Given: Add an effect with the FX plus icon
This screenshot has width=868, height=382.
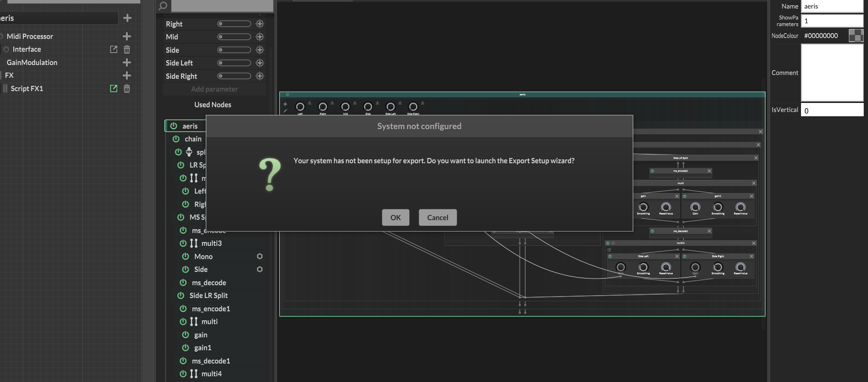Looking at the screenshot, I should click(127, 75).
